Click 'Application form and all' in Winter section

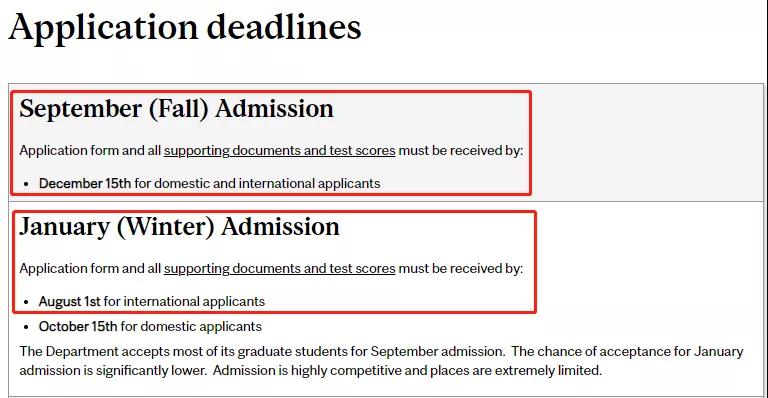(x=90, y=269)
